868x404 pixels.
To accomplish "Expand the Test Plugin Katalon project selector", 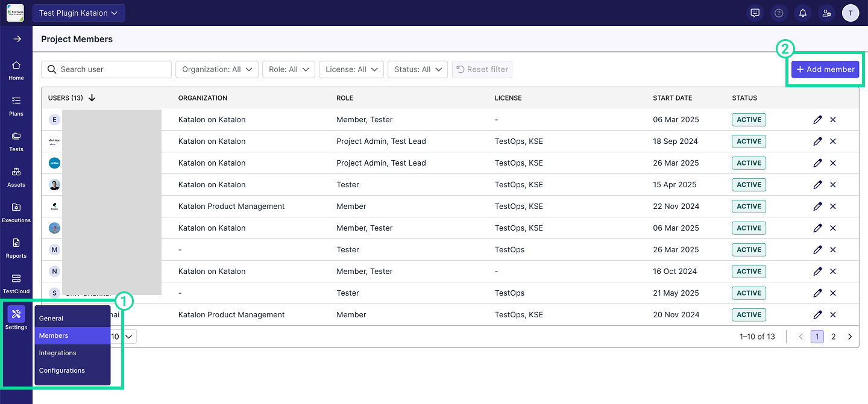I will point(78,13).
